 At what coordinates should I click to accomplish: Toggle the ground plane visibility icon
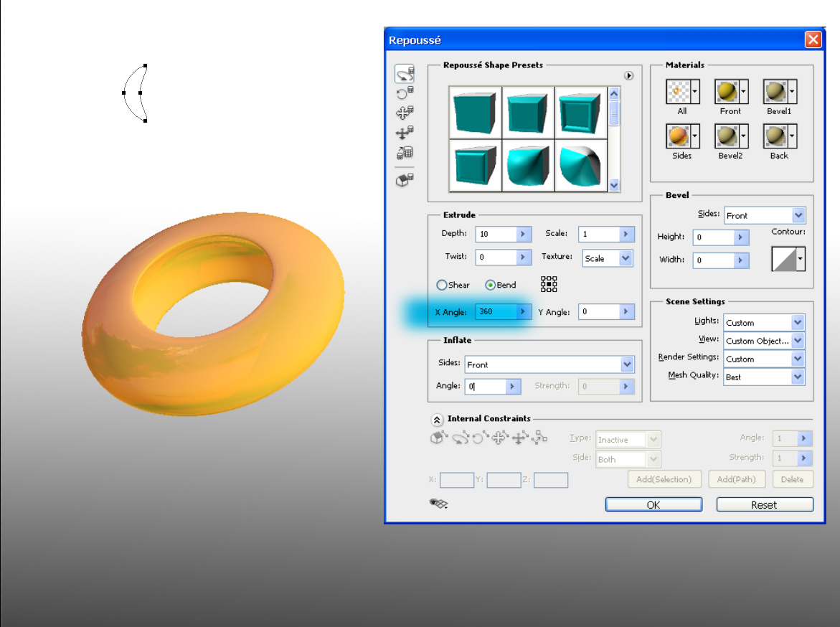(438, 503)
